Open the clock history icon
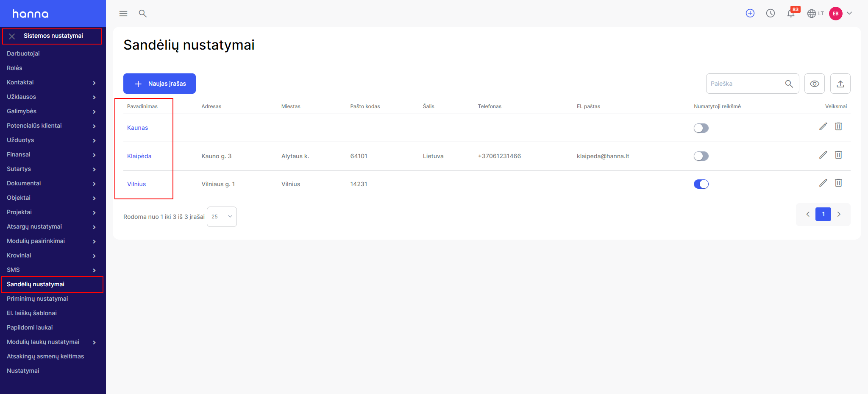Image resolution: width=868 pixels, height=394 pixels. (x=771, y=13)
